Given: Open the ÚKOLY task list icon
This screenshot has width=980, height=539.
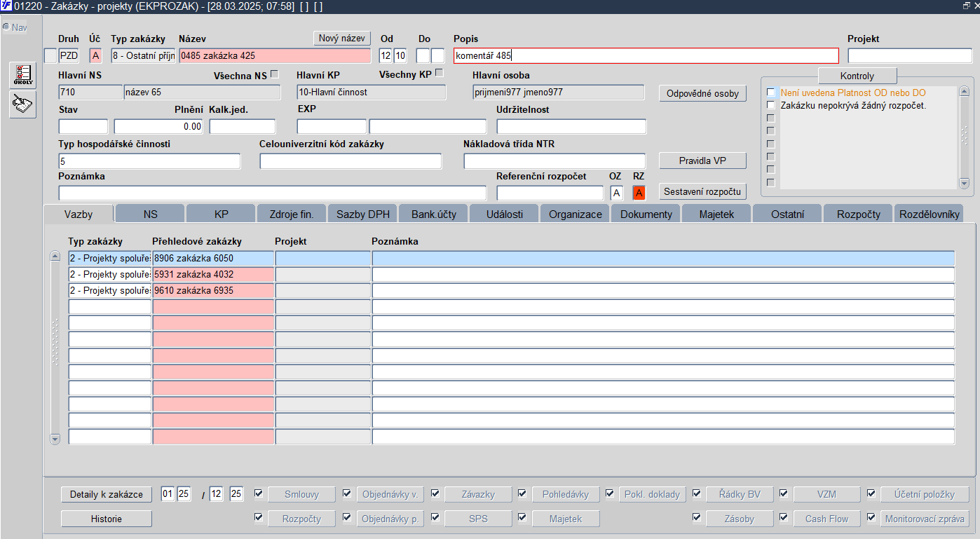Looking at the screenshot, I should 22,75.
